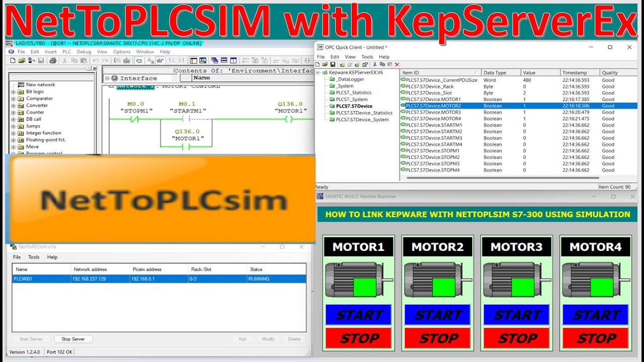Toggle Monitor (glasses) in the LAD editor
The width and height of the screenshot is (644, 362).
(x=160, y=60)
